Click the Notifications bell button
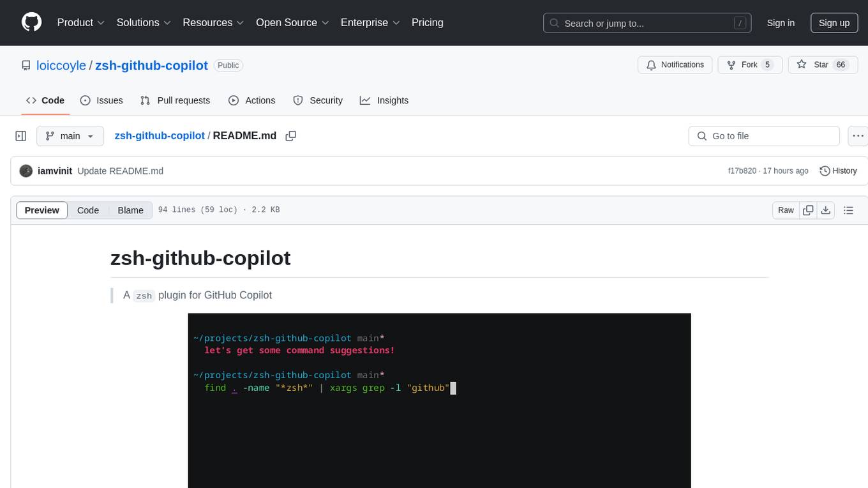The width and height of the screenshot is (868, 488). click(x=675, y=65)
